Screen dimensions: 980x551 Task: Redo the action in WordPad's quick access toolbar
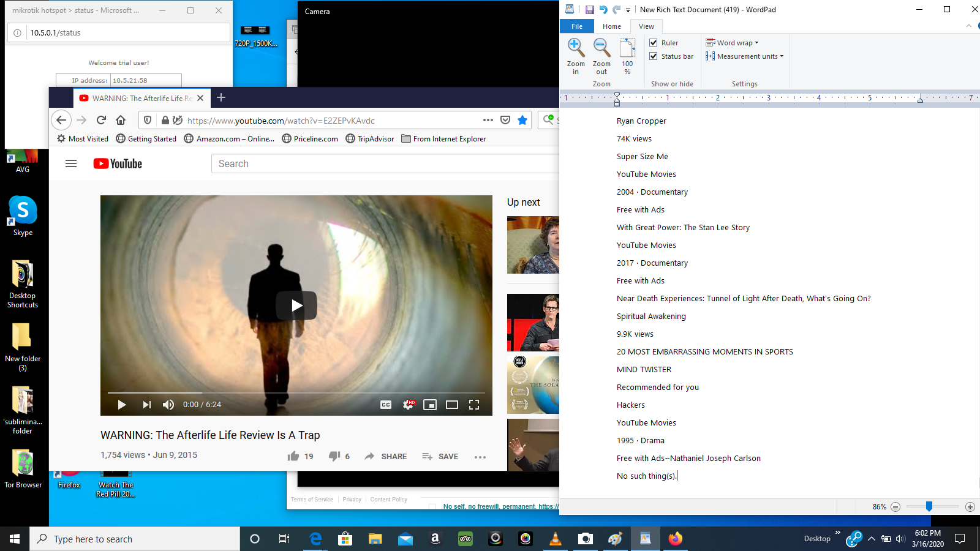(617, 10)
